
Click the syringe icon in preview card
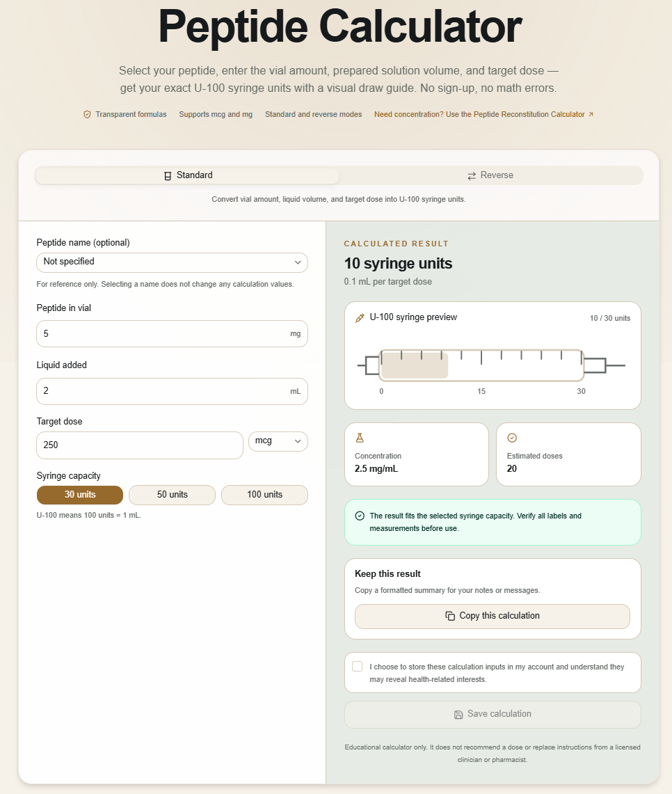tap(360, 318)
